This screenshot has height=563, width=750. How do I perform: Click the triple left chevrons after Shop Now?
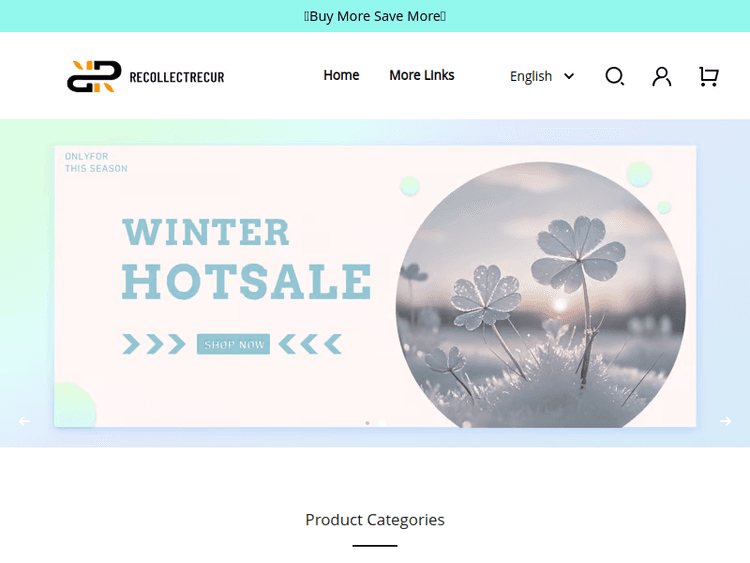coord(310,344)
